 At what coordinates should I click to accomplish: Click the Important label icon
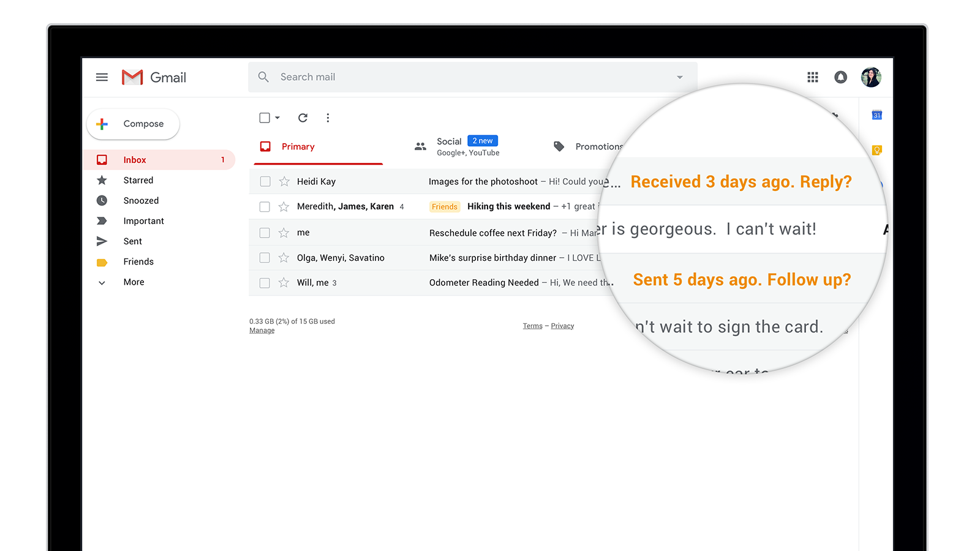(x=102, y=221)
